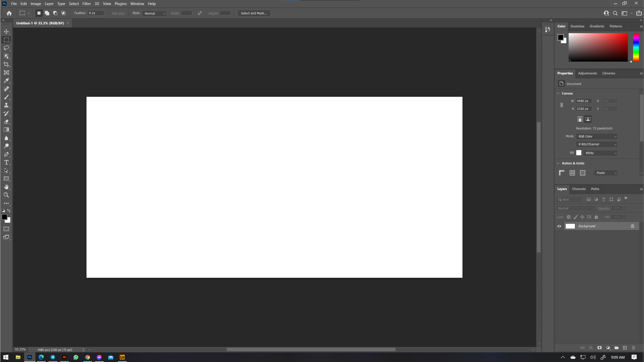Select the Zoom tool
The image size is (644, 362).
6,195
